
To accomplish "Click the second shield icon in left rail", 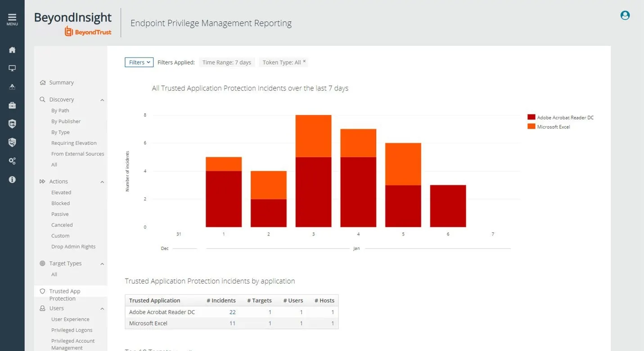I will [x=12, y=142].
